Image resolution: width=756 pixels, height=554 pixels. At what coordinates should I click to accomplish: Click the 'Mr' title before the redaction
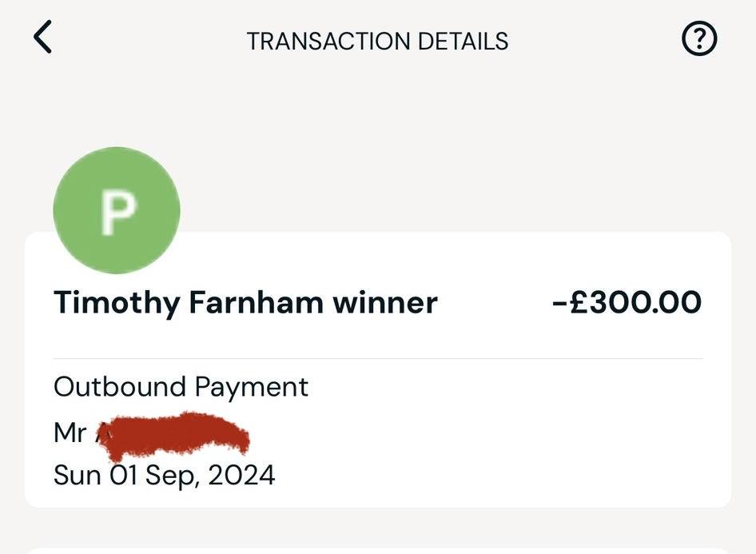[x=70, y=432]
